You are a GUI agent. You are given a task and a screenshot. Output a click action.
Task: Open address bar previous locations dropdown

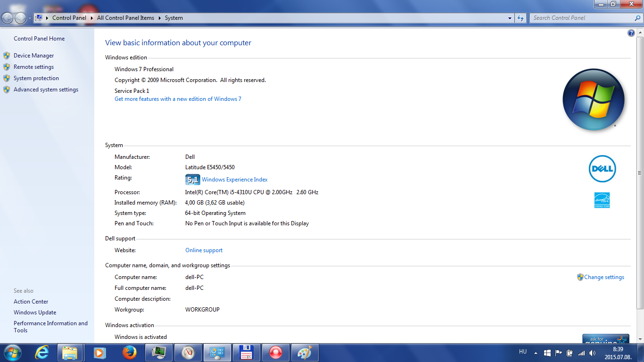(510, 18)
